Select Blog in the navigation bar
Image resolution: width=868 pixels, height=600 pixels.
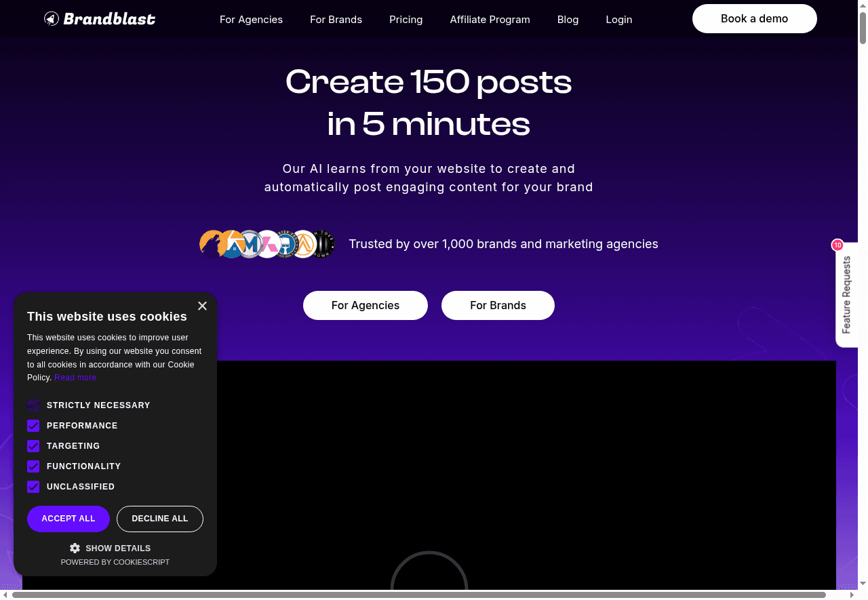point(568,19)
